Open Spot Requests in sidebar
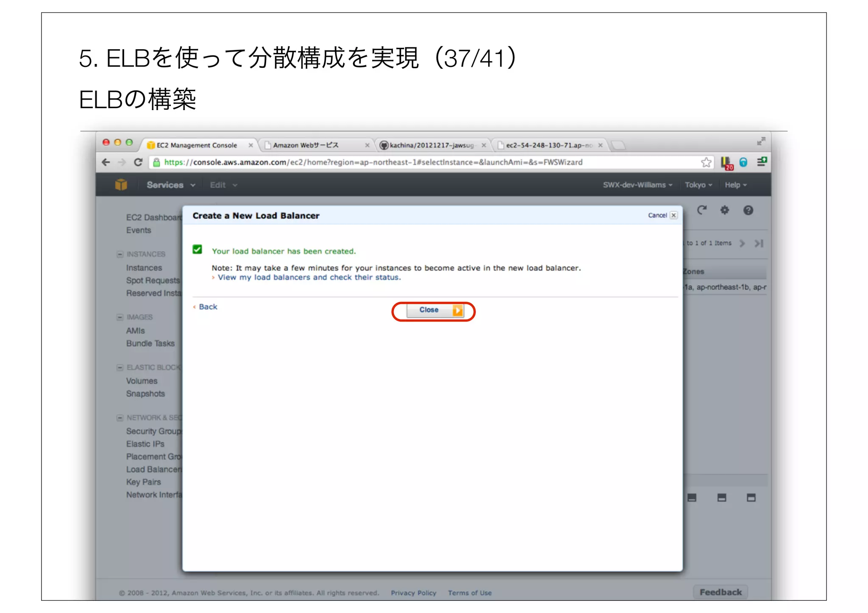The width and height of the screenshot is (868, 613). pos(153,281)
